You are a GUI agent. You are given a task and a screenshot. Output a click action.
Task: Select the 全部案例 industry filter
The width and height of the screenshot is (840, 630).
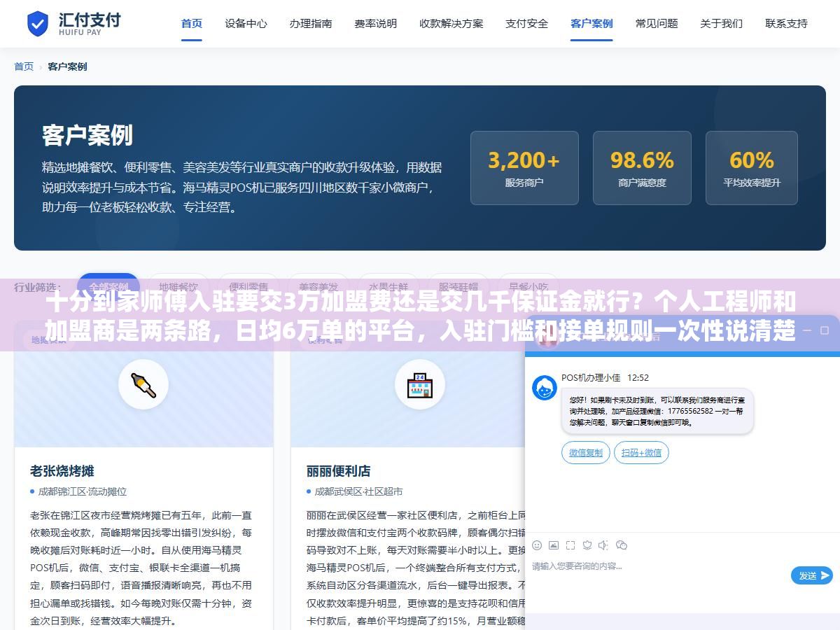(108, 286)
